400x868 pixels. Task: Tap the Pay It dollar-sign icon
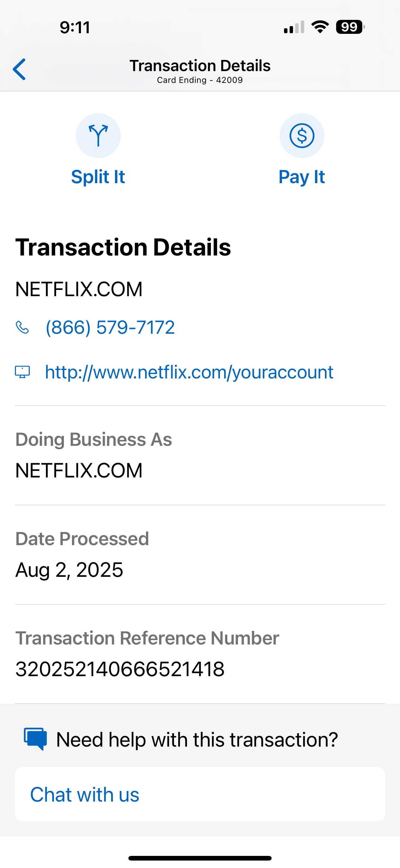click(302, 135)
